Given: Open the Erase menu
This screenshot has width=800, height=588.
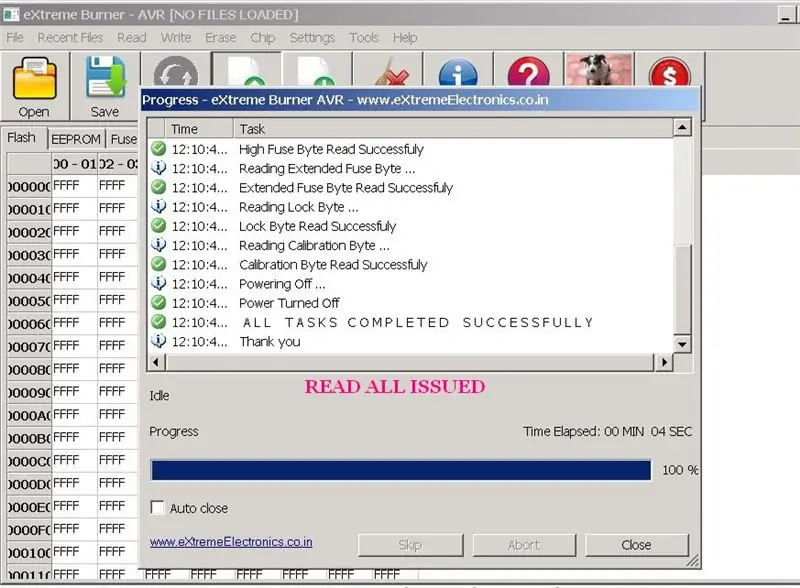Looking at the screenshot, I should (220, 38).
